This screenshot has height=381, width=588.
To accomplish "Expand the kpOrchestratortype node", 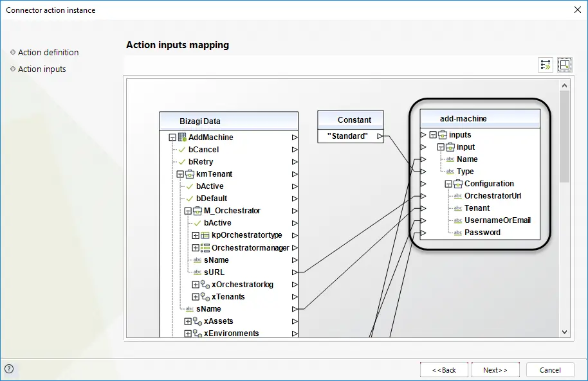I will click(x=196, y=235).
